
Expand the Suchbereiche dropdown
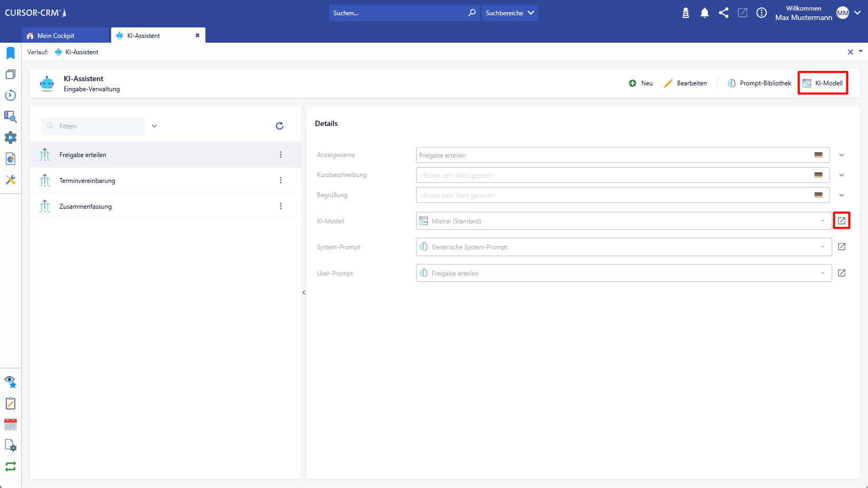coord(509,13)
